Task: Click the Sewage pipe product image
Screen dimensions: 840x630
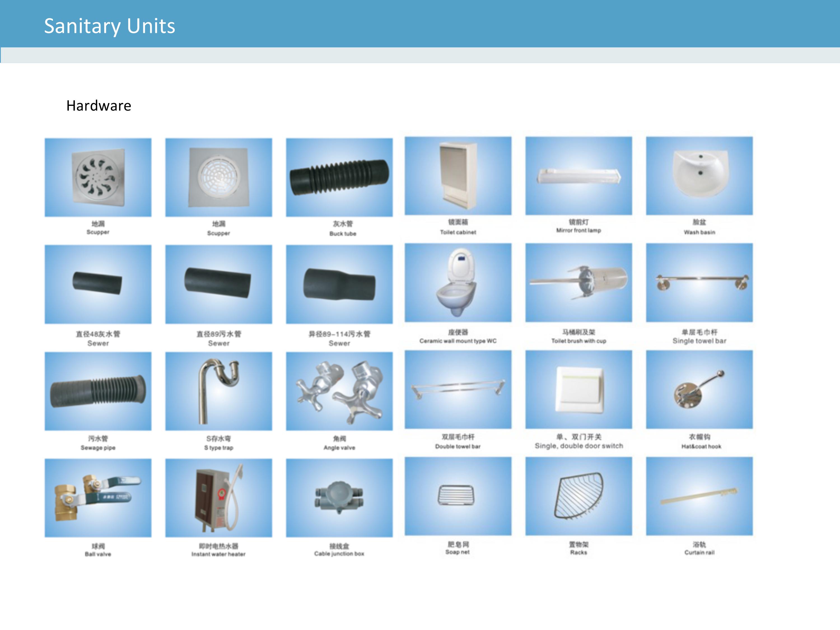Action: 98,391
